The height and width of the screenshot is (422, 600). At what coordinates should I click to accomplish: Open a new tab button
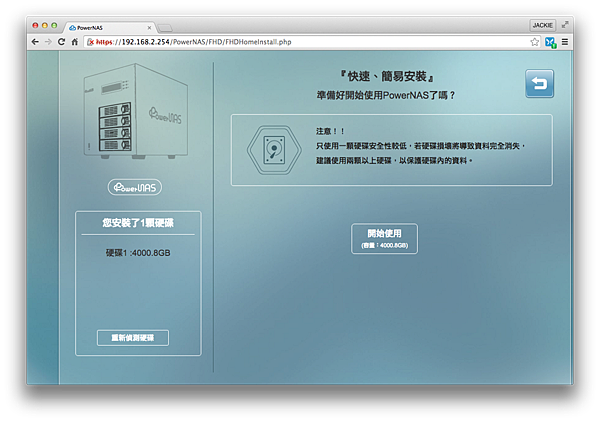[165, 28]
